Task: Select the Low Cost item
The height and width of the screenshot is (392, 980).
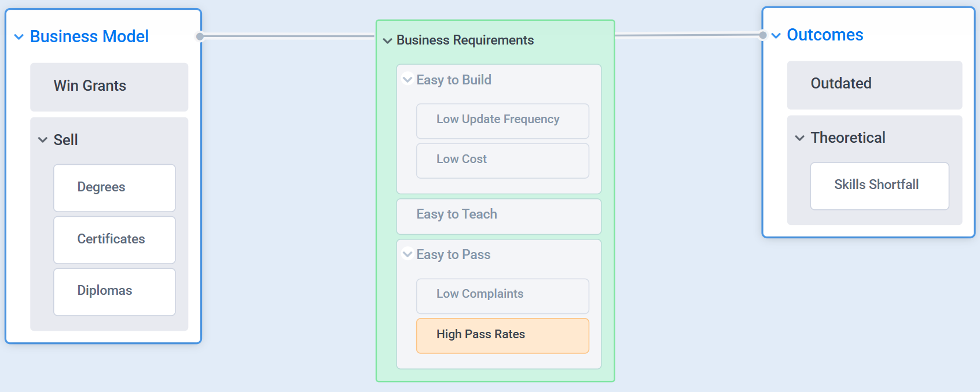Action: pyautogui.click(x=502, y=160)
